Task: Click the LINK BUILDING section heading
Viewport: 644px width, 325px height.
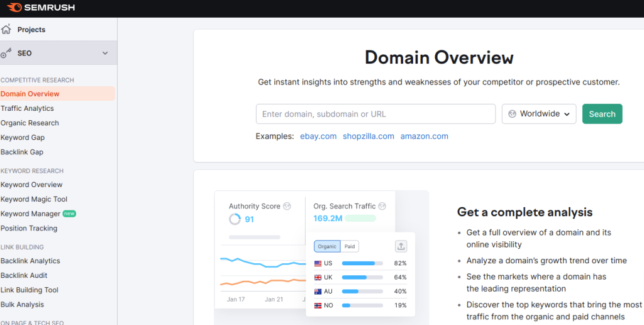Action: point(22,248)
